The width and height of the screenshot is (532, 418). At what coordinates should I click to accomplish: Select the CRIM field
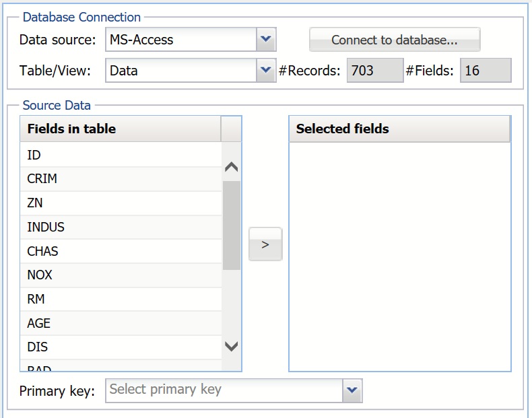121,179
